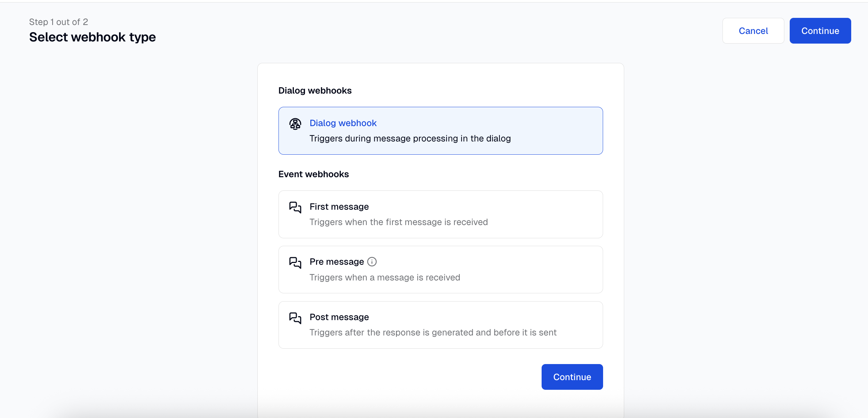Click the Pre message chat bubble icon
868x418 pixels.
295,263
